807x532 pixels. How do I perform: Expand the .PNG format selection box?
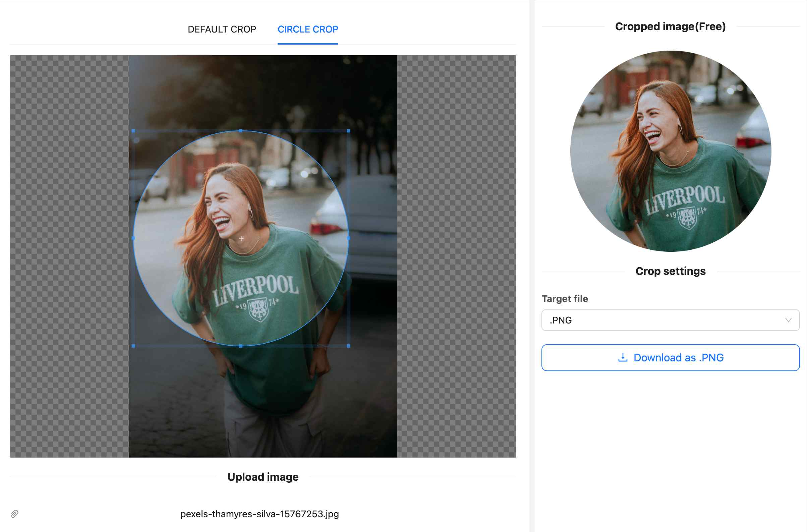tap(670, 320)
